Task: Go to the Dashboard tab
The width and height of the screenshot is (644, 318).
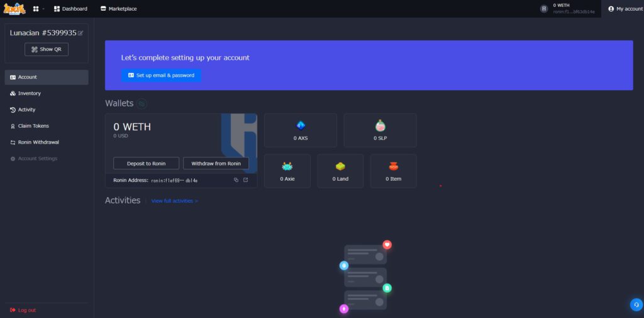Action: [x=70, y=9]
